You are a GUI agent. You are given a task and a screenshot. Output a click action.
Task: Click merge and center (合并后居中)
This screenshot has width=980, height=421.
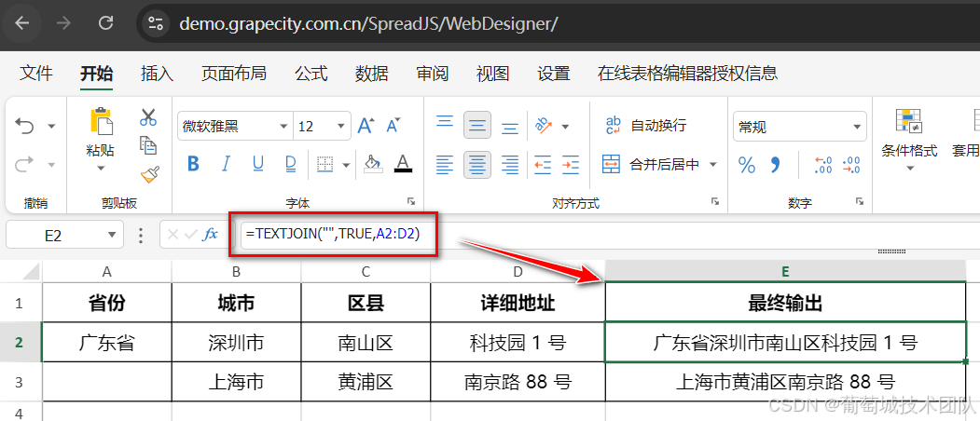(651, 165)
